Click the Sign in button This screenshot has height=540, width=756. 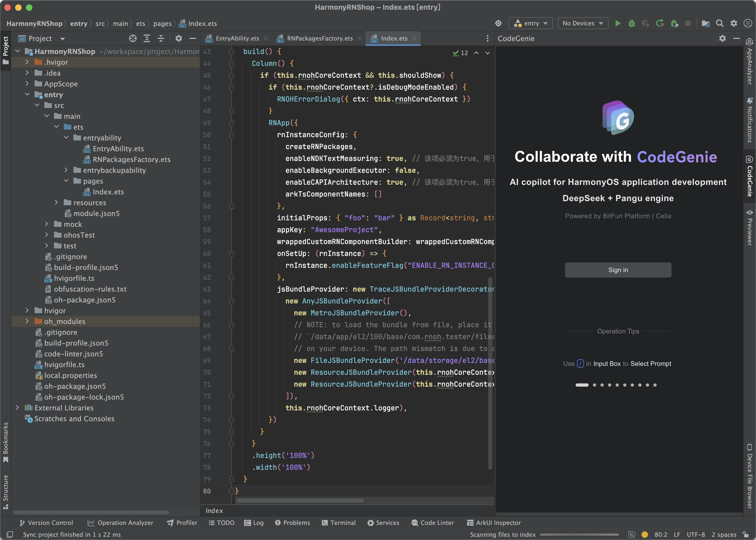pos(618,270)
